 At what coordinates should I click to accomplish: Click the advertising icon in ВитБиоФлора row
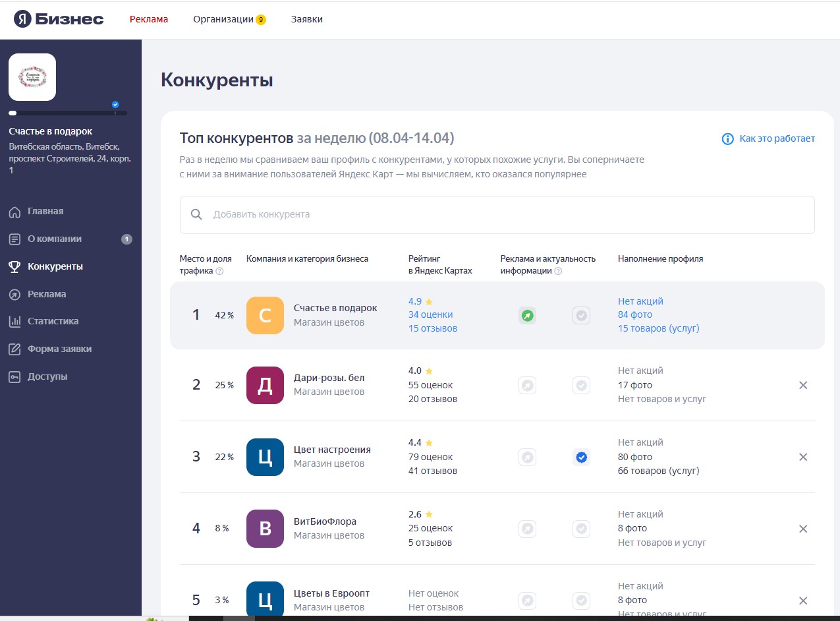527,529
